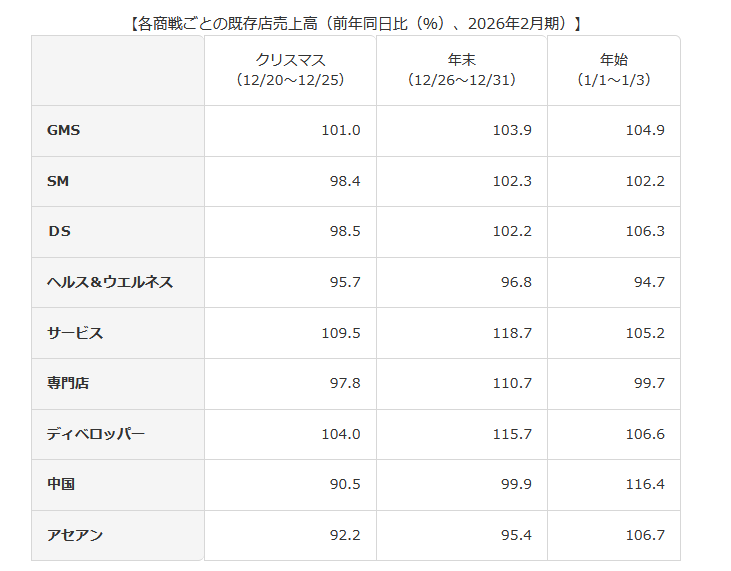This screenshot has width=731, height=571.
Task: Click the table title about 既存店売上高
Action: (x=356, y=22)
